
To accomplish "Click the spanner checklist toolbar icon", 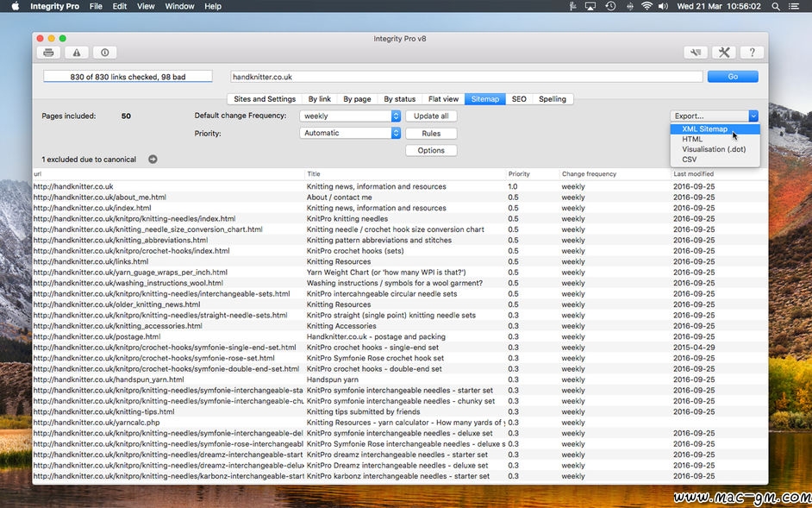I will coord(696,53).
